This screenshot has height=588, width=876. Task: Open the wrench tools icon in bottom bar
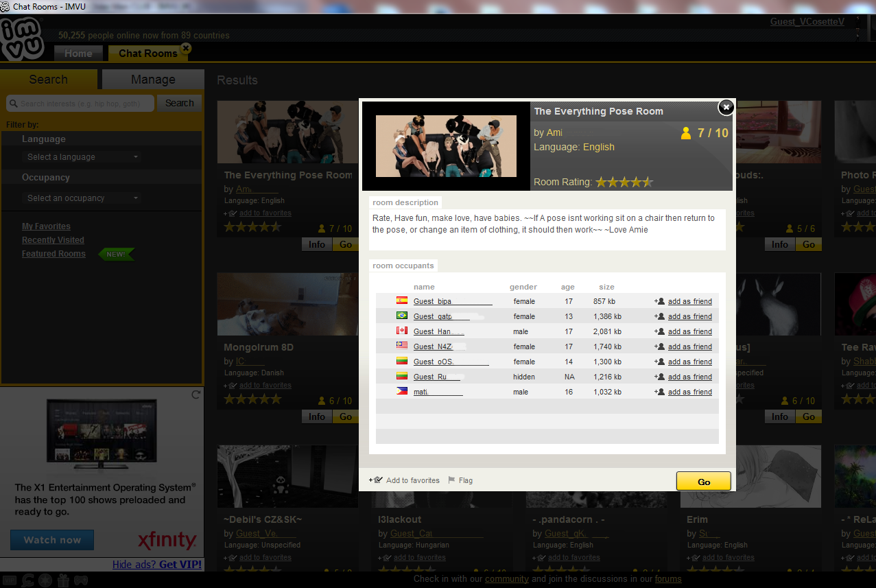click(28, 580)
